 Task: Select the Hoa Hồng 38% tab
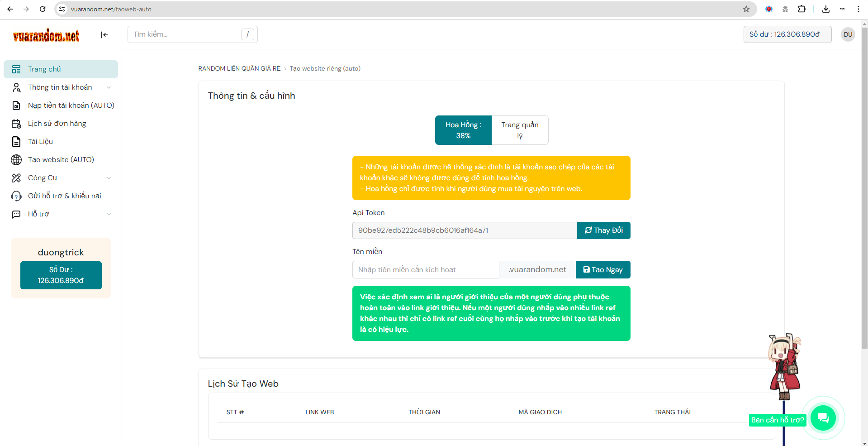click(463, 130)
